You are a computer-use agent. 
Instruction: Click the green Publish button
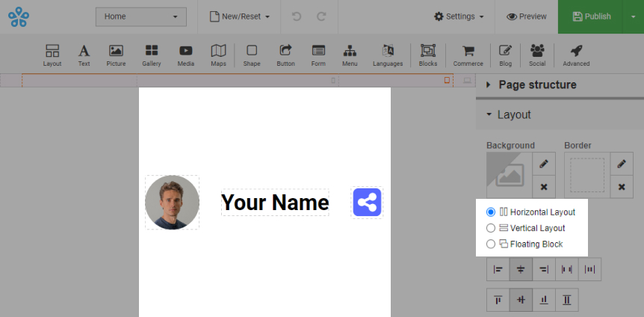click(592, 16)
